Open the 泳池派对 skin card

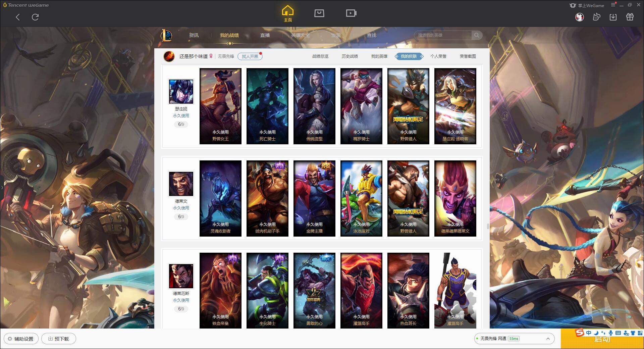tap(361, 198)
